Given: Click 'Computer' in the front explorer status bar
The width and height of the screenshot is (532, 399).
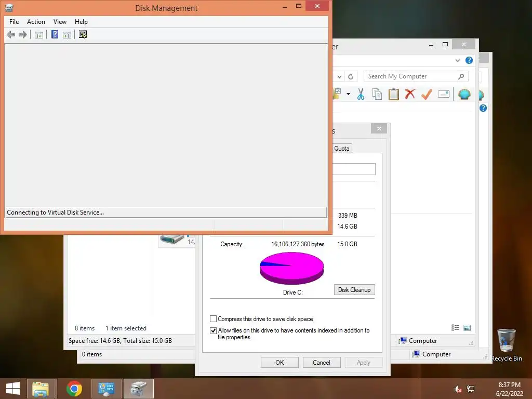Looking at the screenshot, I should (423, 341).
